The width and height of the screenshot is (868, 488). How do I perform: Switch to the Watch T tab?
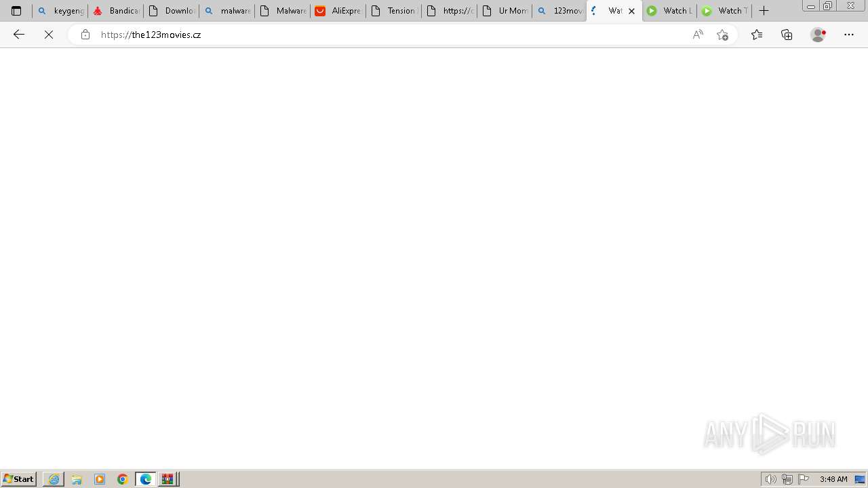click(x=724, y=11)
